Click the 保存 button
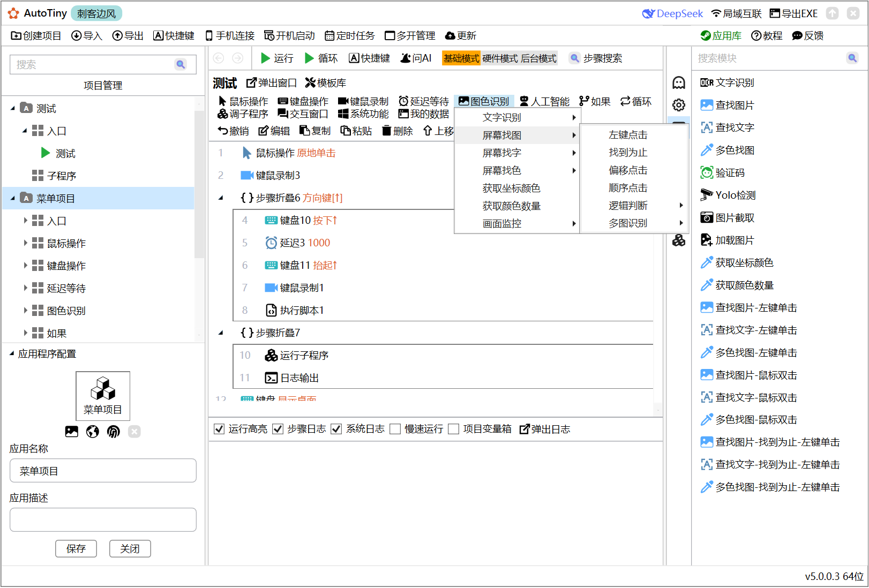 pyautogui.click(x=76, y=548)
